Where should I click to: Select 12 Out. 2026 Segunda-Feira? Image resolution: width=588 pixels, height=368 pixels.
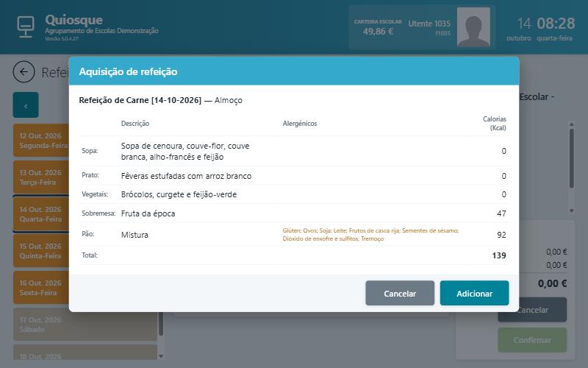41,141
